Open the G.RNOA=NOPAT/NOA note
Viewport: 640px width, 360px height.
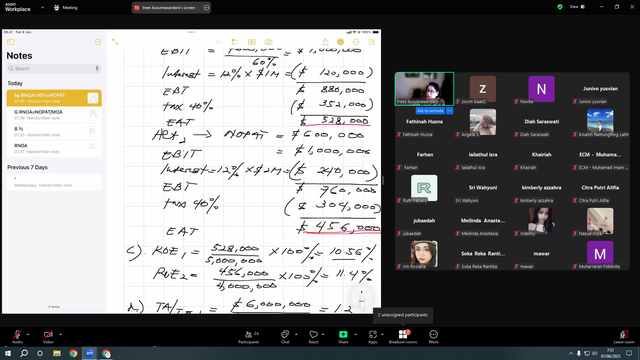click(54, 115)
